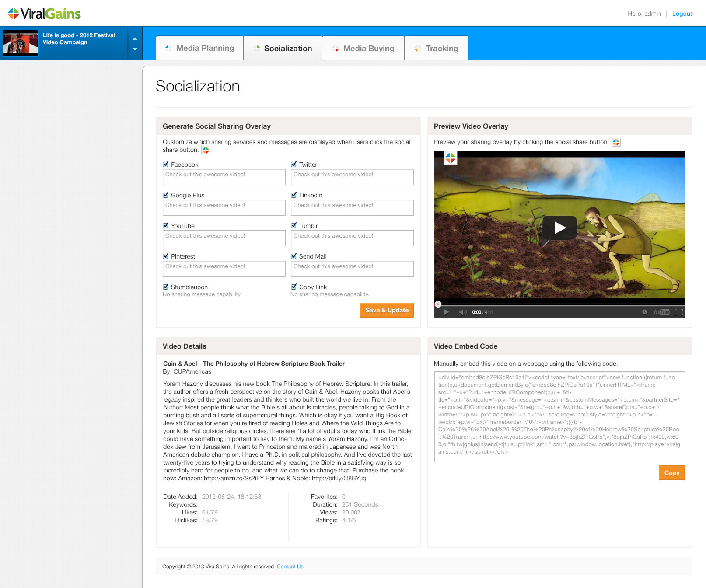Click the down arrow on campaign selector
706x588 pixels.
coord(135,49)
